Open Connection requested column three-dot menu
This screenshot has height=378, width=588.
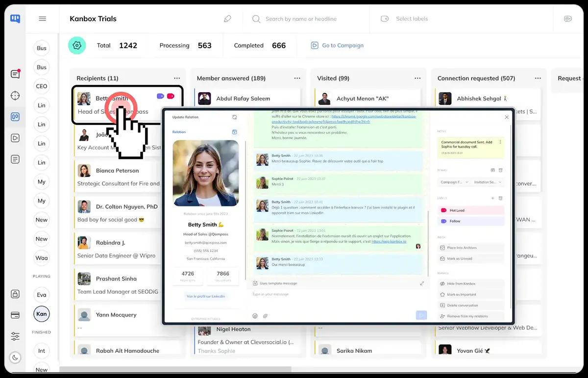(538, 78)
